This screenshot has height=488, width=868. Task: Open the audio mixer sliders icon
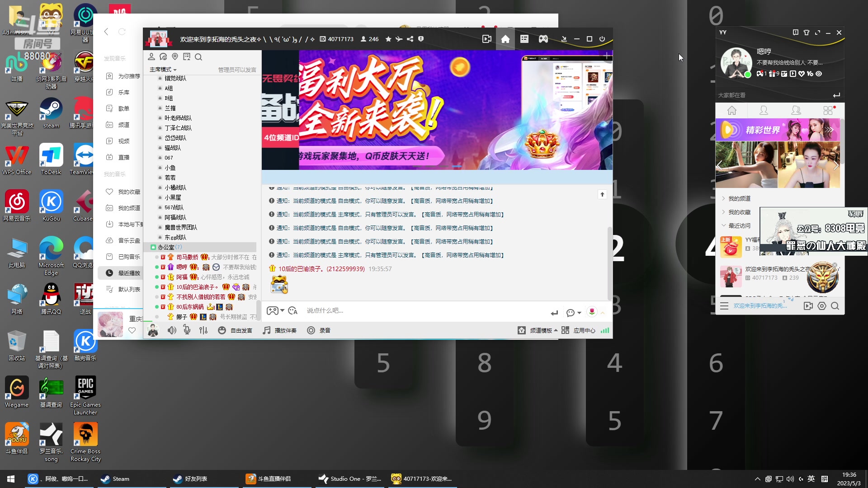[x=203, y=330]
